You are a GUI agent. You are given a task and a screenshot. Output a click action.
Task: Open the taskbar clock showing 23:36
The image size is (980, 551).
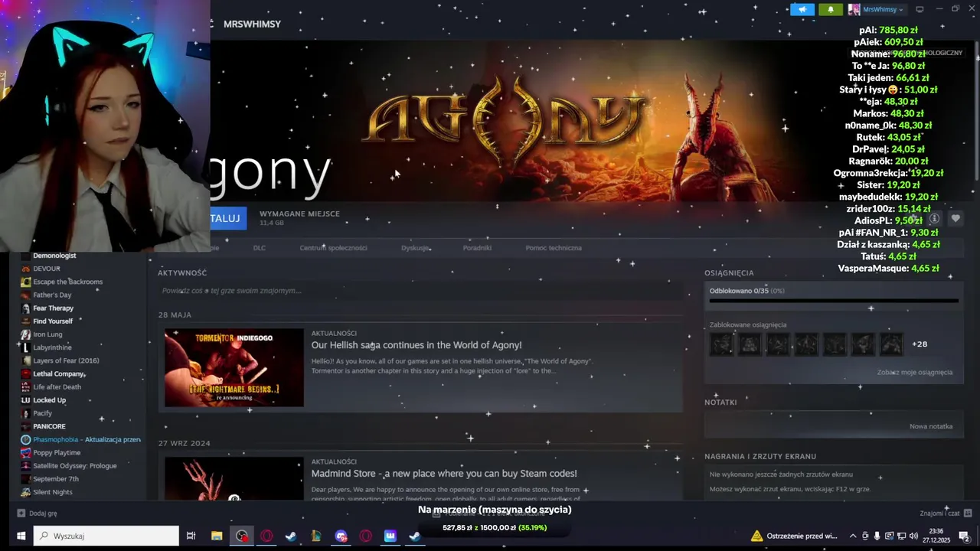[x=936, y=536]
